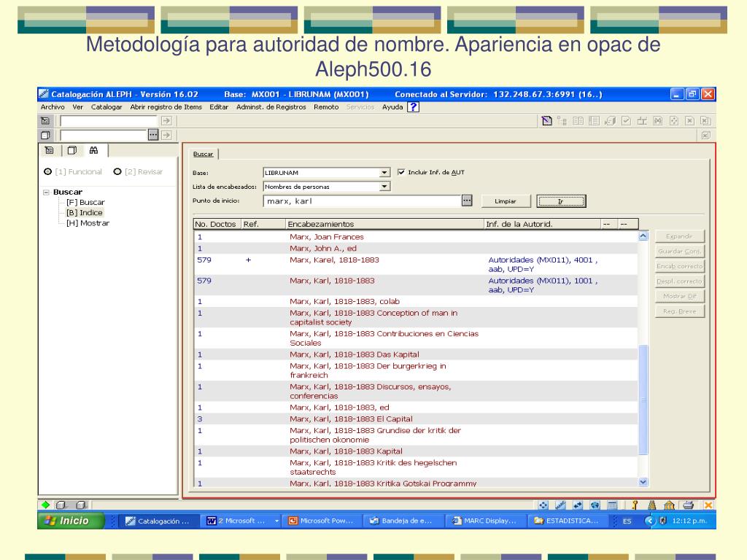747x560 pixels.
Task: Click the binoculars search record toolbar icon
Action: 658,121
